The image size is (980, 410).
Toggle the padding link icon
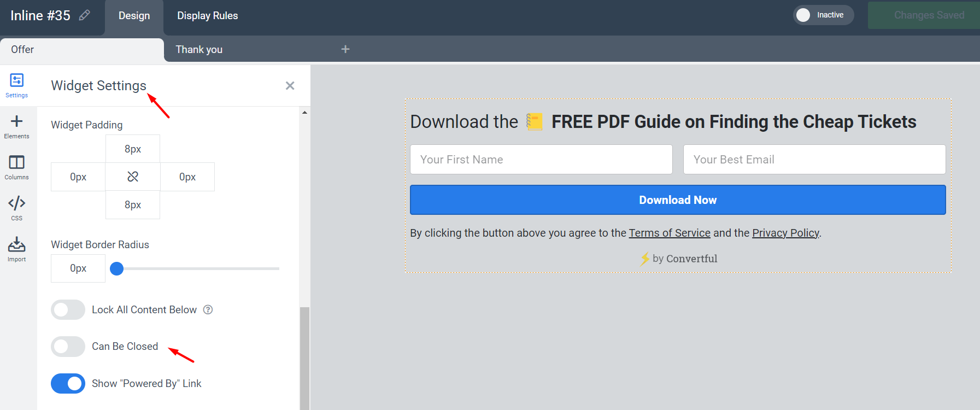coord(133,177)
